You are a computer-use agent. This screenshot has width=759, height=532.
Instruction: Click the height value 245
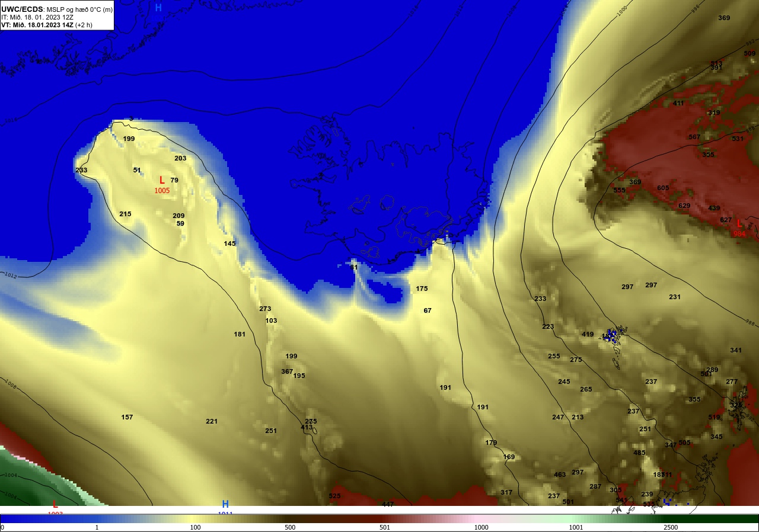(x=564, y=382)
